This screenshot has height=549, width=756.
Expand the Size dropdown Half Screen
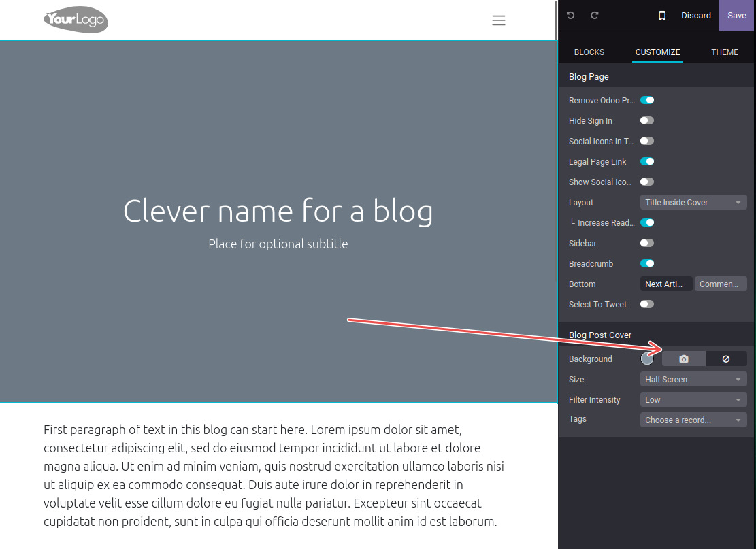(693, 379)
